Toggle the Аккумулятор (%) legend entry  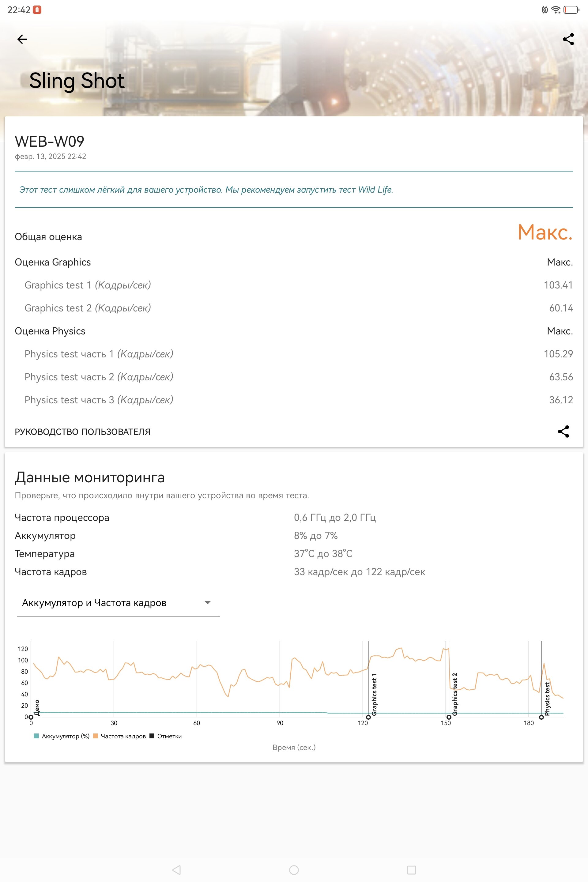(62, 736)
